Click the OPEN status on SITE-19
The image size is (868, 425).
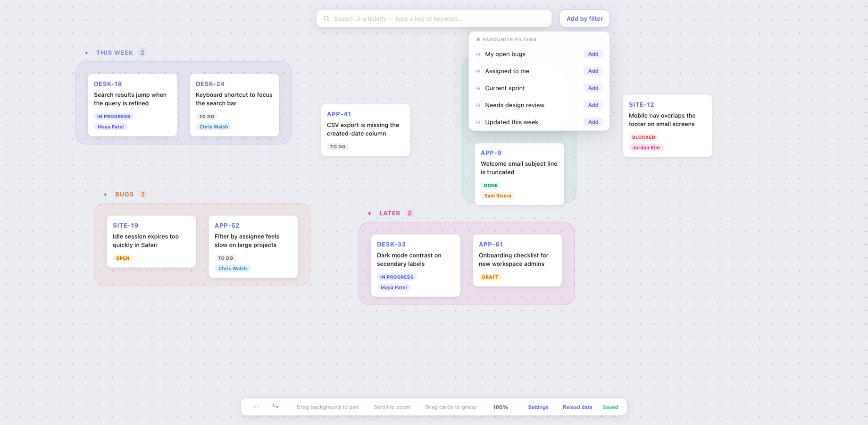123,258
